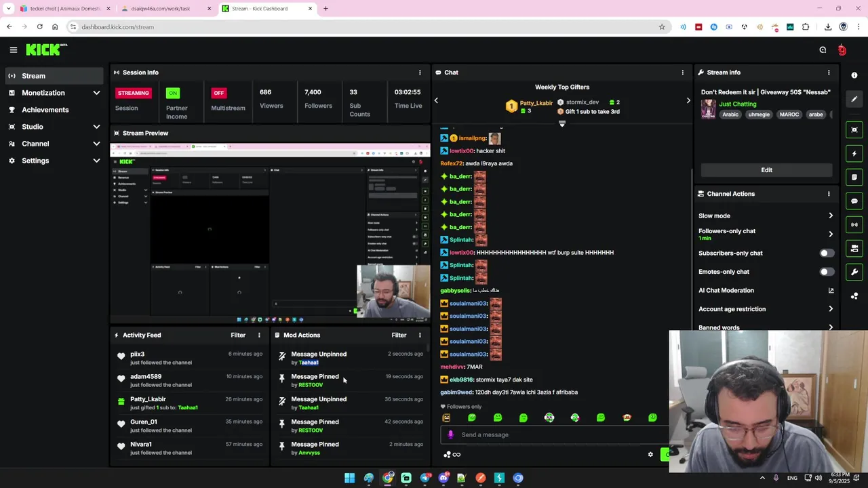Switch to the dsaiqw46a.com browser tab

pos(167,9)
